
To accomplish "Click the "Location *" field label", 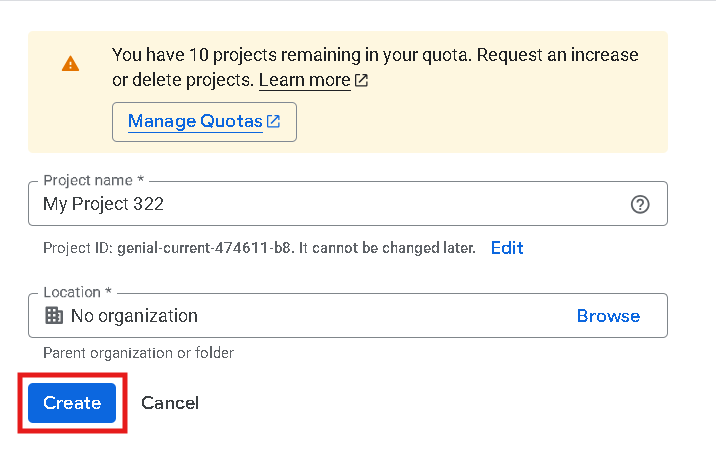I will tap(77, 293).
